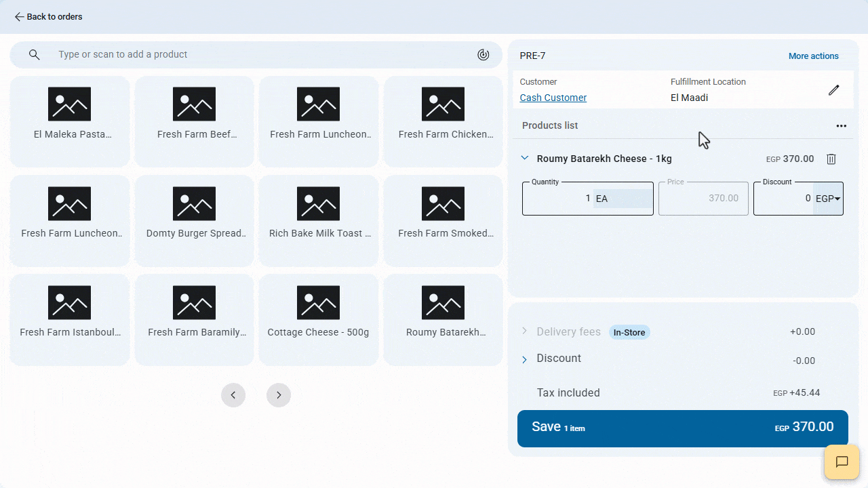Go back to orders
Viewport: 868px width, 488px height.
click(x=48, y=17)
